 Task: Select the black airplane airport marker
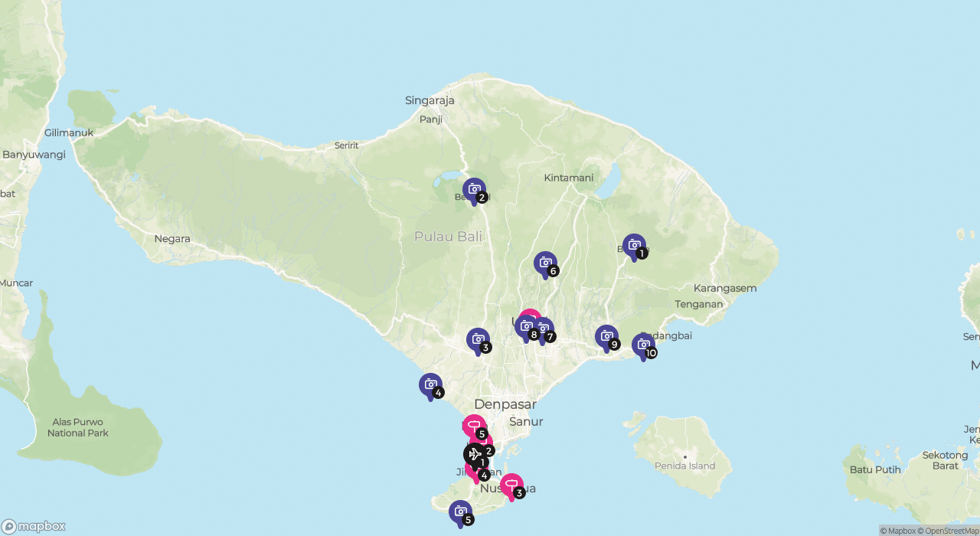point(475,454)
